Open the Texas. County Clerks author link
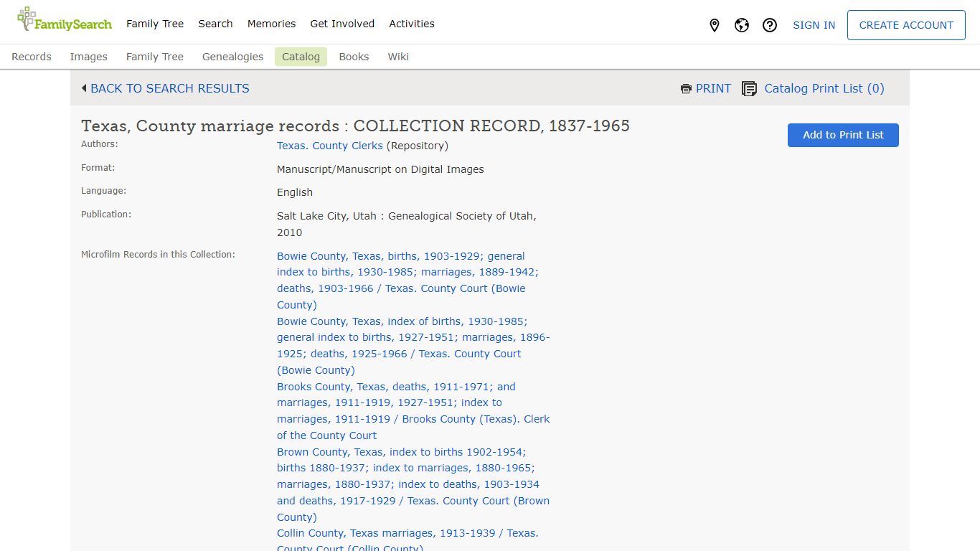980x551 pixels. click(x=330, y=146)
